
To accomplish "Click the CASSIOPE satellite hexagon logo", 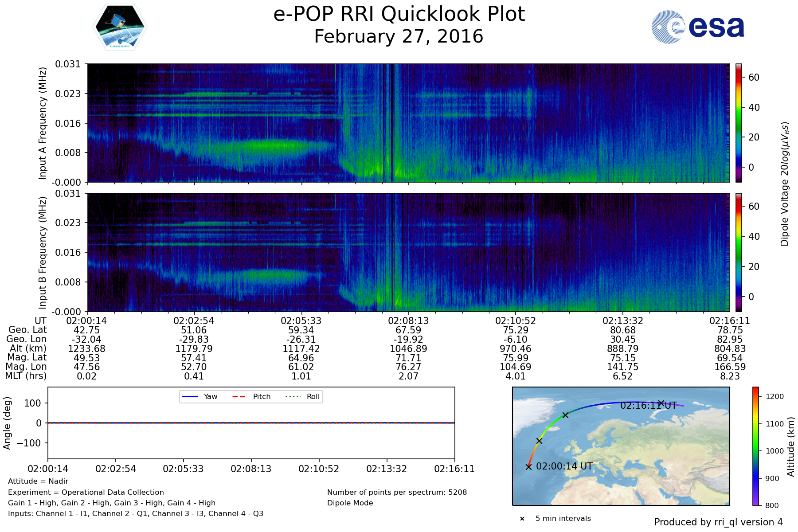I will coord(120,27).
